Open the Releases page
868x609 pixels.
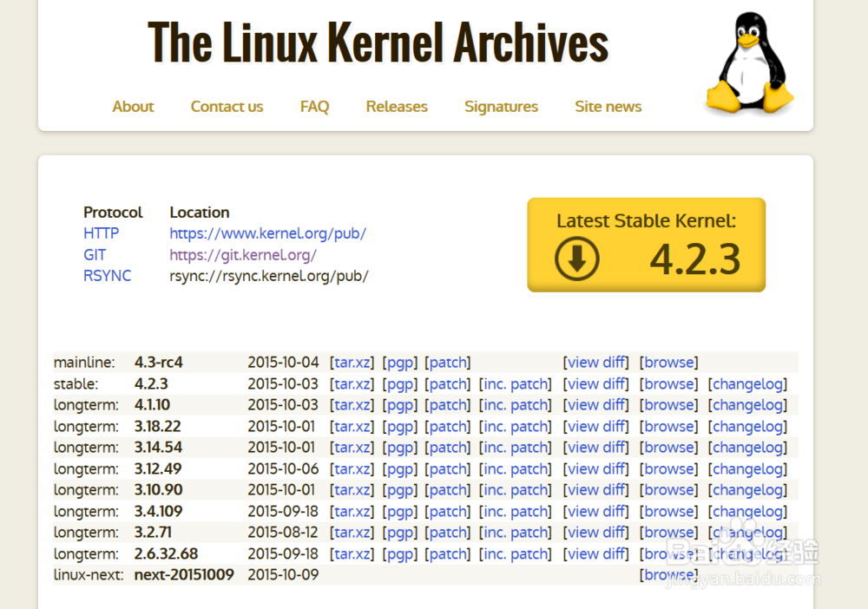coord(397,106)
